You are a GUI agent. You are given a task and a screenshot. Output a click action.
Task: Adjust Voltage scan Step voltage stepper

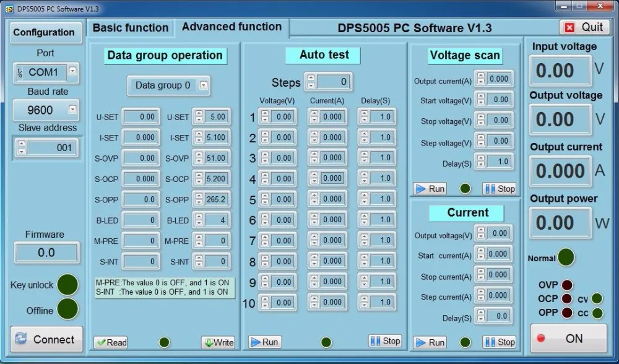coord(480,141)
